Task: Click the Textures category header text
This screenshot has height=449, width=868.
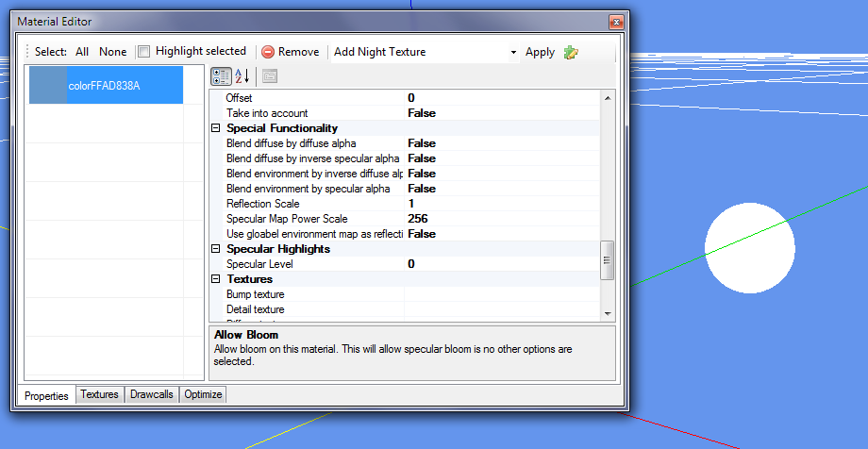Action: point(249,279)
